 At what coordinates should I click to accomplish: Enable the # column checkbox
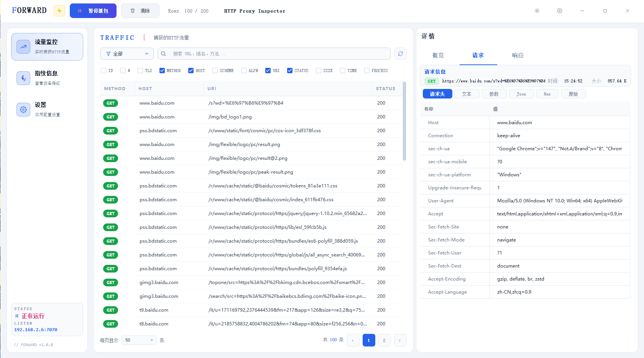(123, 71)
